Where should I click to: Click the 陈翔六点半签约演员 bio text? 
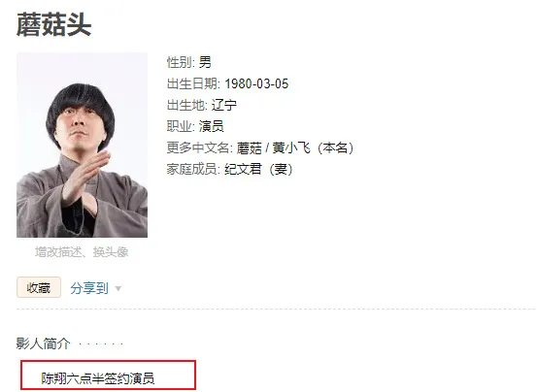[x=98, y=378]
